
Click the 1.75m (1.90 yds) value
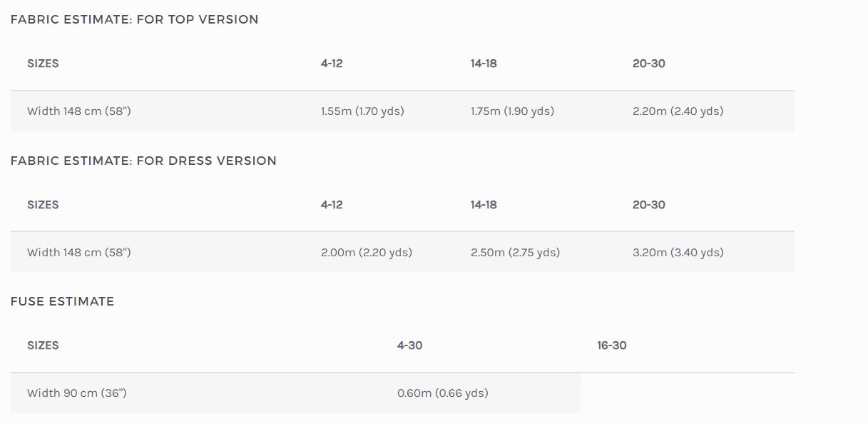[512, 111]
